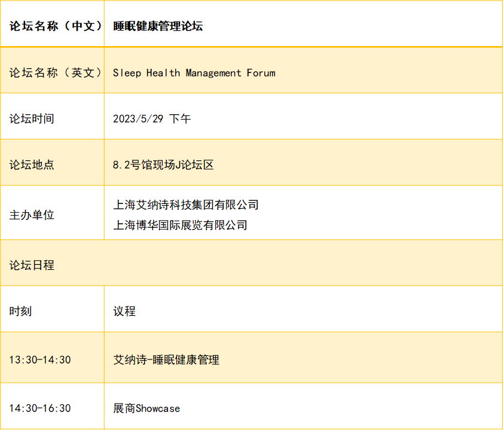504x430 pixels.
Task: Click the label '论坛名称（英文）'
Action: (x=56, y=73)
